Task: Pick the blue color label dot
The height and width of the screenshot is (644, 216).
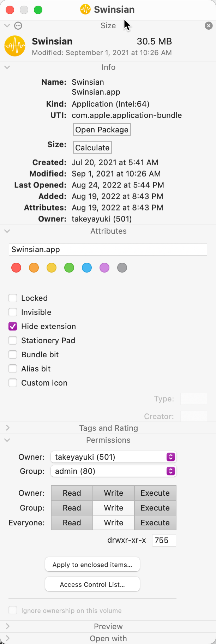Action: click(x=87, y=268)
